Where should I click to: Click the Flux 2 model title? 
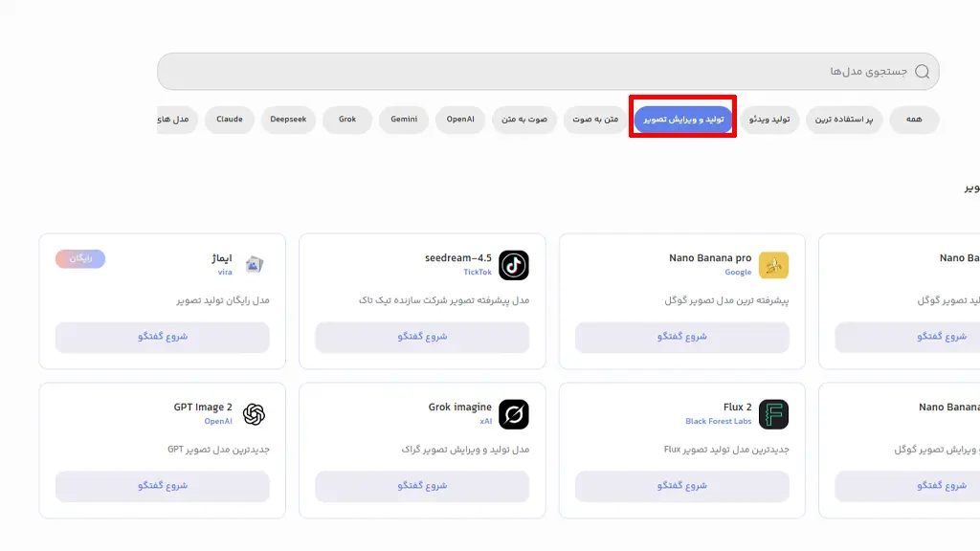pyautogui.click(x=738, y=408)
